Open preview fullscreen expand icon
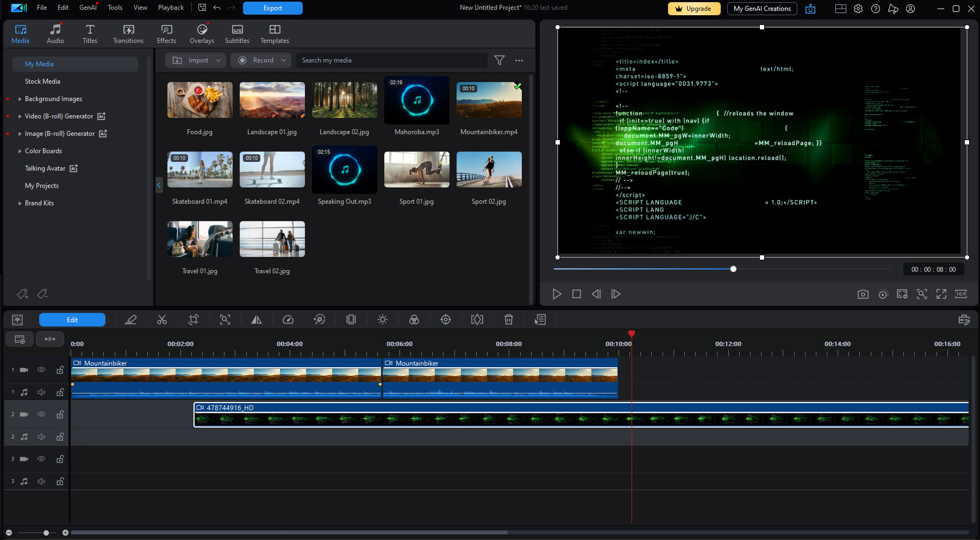Viewport: 980px width, 540px height. point(941,294)
